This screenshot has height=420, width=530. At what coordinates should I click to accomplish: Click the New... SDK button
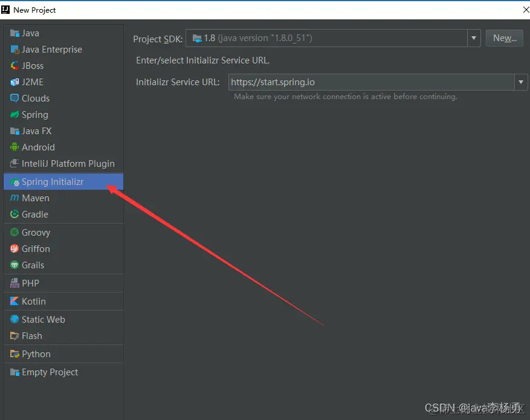pos(505,38)
